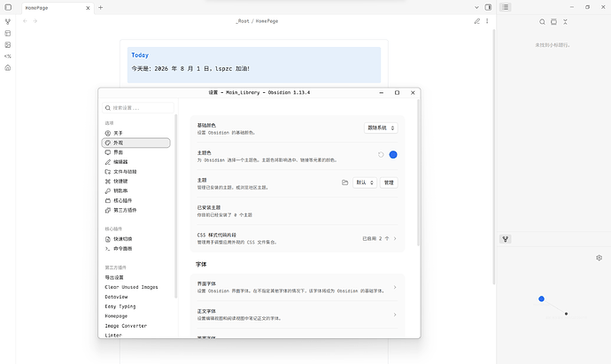Viewport: 611px width, 364px height.
Task: Select the outline tab icon in right sidebar
Action: (x=506, y=7)
